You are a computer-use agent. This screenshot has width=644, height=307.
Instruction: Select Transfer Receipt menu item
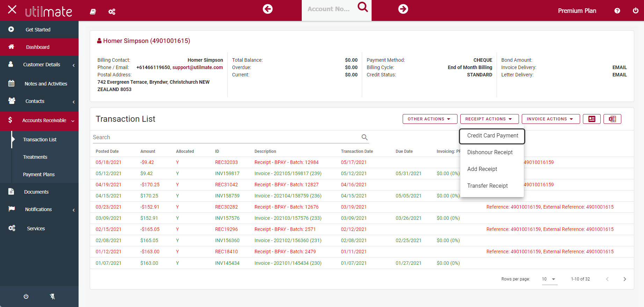487,186
